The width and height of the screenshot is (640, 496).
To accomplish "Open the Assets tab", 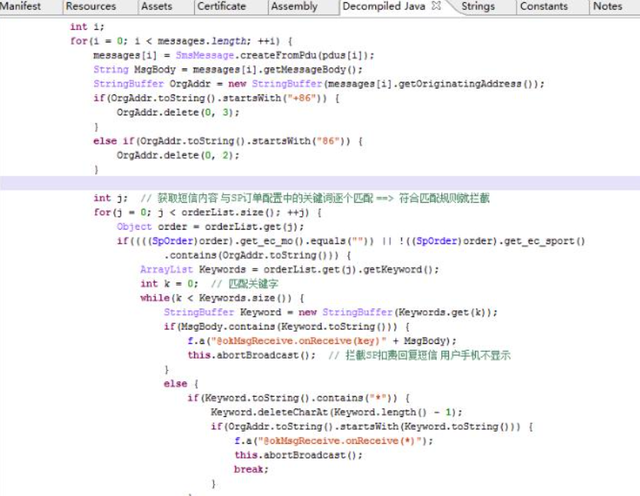I will [x=157, y=6].
